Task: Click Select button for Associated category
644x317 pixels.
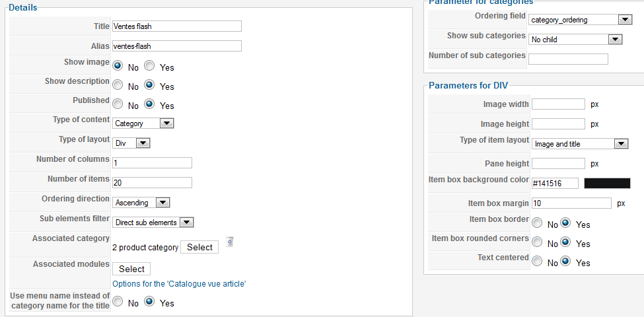Action: click(x=199, y=247)
